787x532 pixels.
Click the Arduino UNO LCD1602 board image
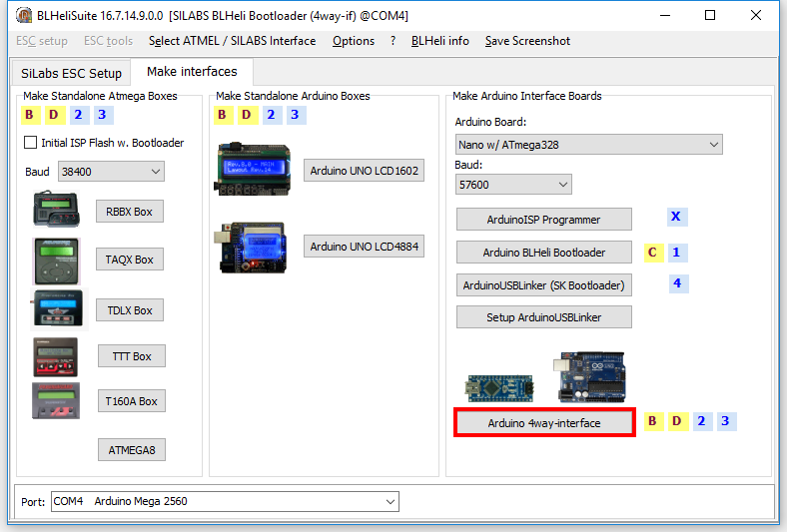[255, 169]
